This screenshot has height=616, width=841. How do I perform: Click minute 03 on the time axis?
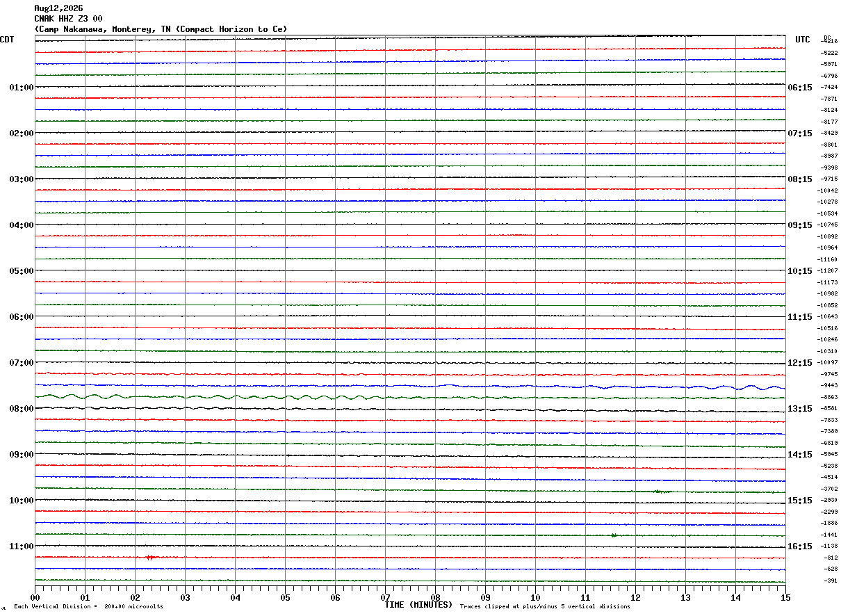click(x=185, y=597)
